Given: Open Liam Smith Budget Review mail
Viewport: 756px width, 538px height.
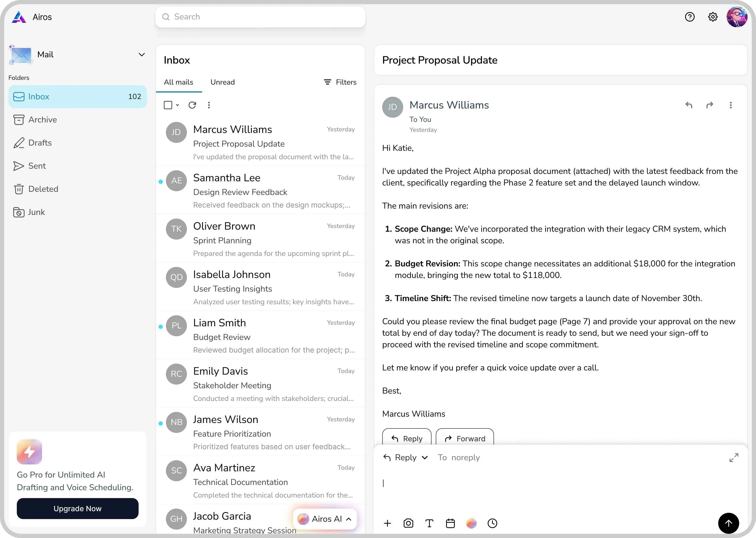Looking at the screenshot, I should (x=260, y=335).
